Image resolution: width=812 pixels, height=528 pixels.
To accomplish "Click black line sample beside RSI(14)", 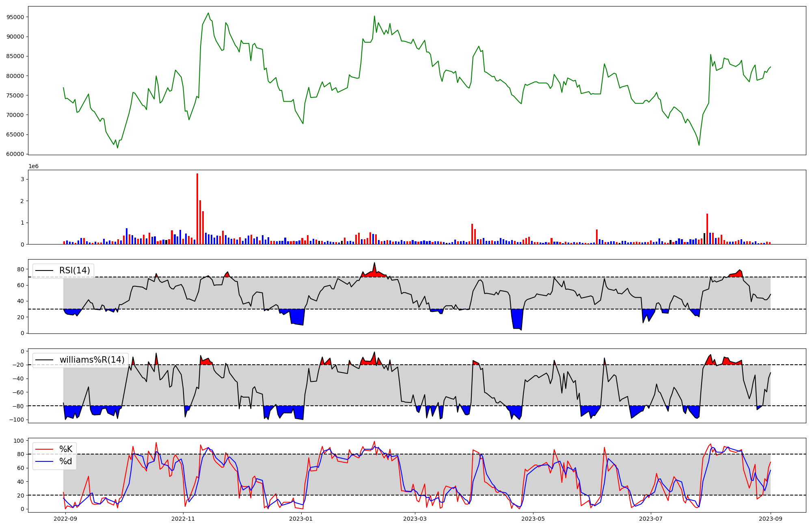I will (x=44, y=270).
